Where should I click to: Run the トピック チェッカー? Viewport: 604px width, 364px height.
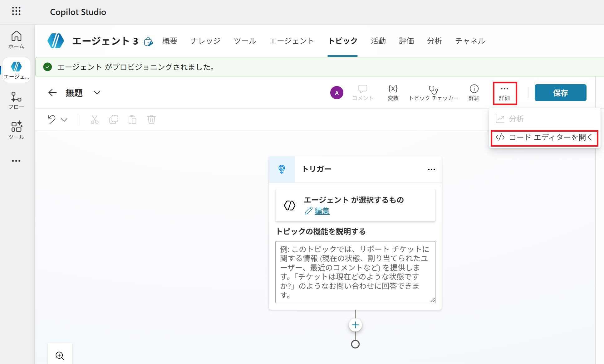click(x=434, y=93)
